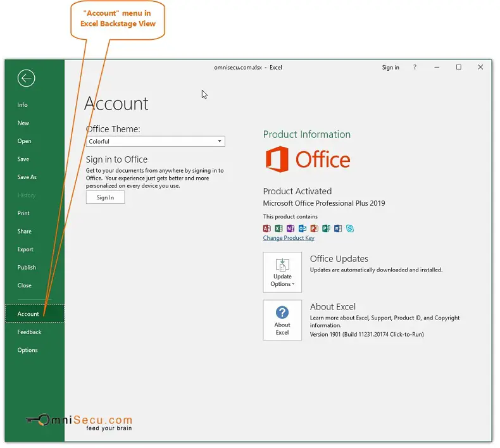Click the Skype app icon

(350, 228)
